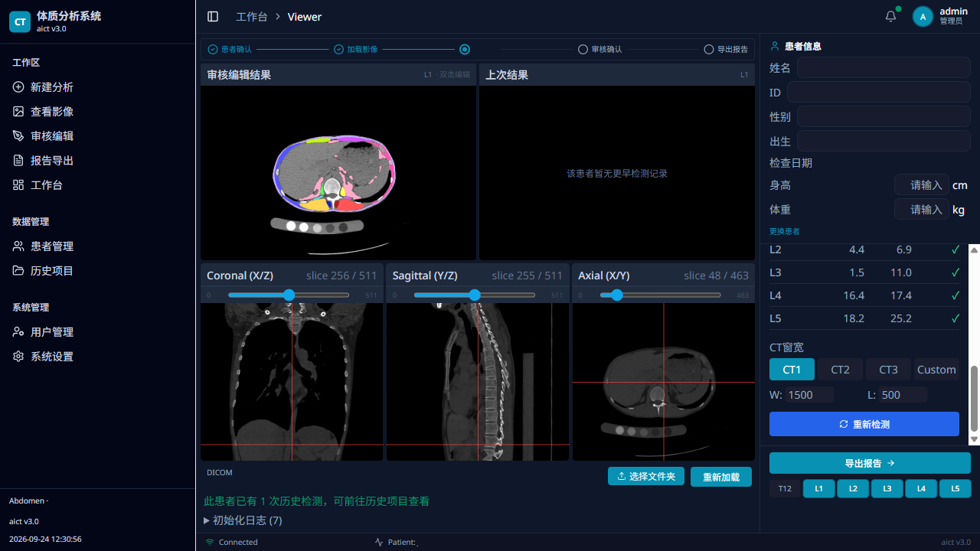Click the green checkmark in the L3 row
Image resolution: width=980 pixels, height=551 pixels.
click(x=955, y=272)
